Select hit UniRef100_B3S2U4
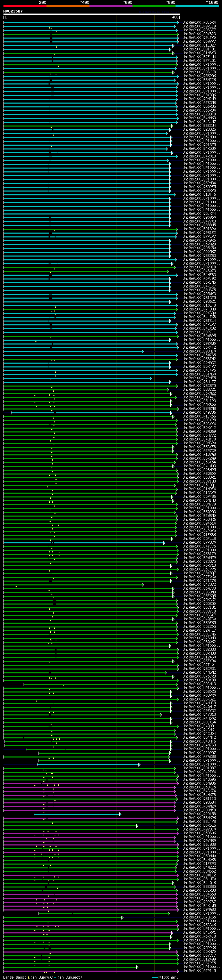 click(x=199, y=125)
